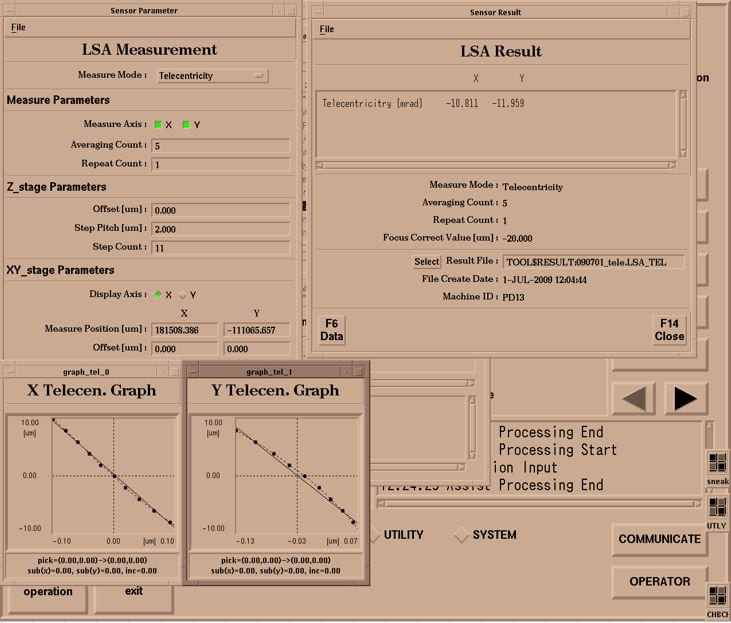The width and height of the screenshot is (731, 623).
Task: Open File menu in Sensor Result window
Action: click(326, 29)
